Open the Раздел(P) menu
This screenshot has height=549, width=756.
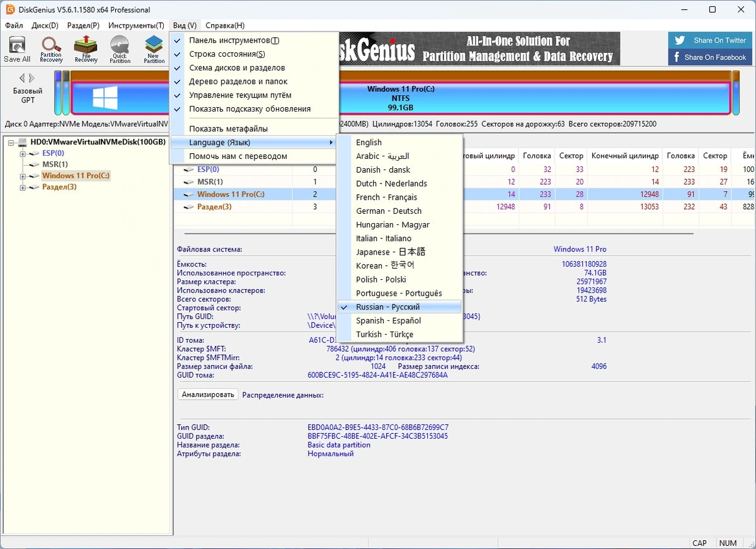[83, 26]
